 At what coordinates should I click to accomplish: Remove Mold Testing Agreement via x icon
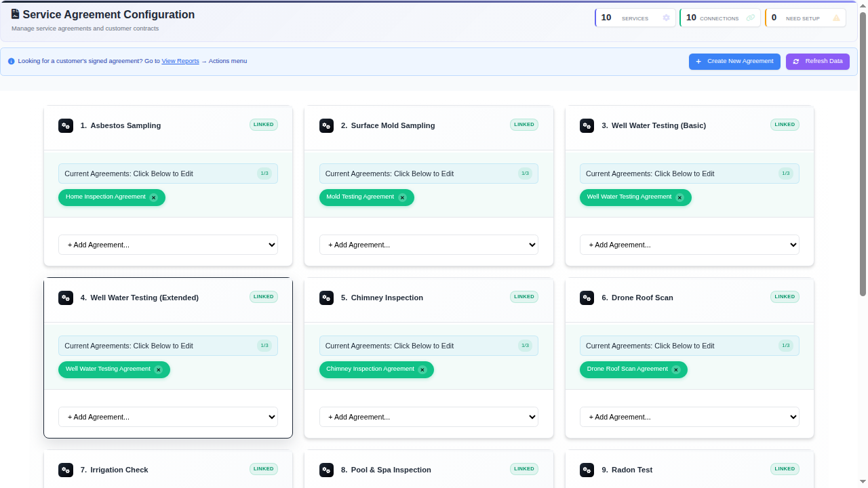pos(402,198)
